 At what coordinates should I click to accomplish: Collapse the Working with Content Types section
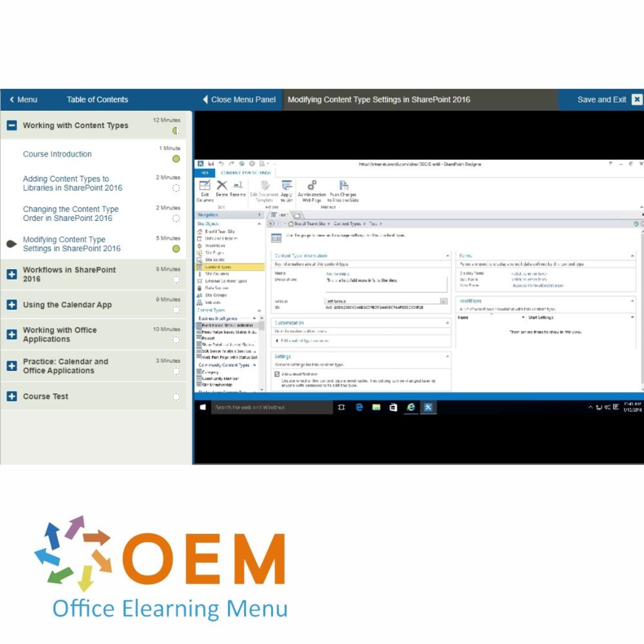coord(12,125)
